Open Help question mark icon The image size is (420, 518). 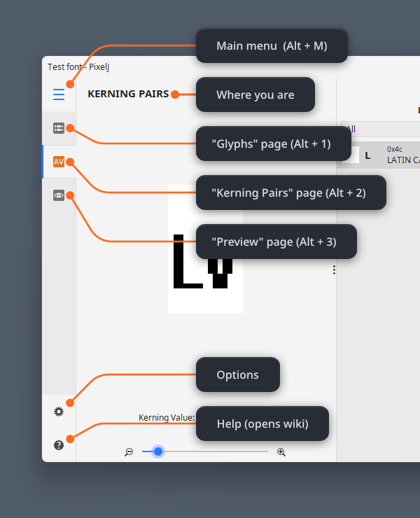[59, 445]
